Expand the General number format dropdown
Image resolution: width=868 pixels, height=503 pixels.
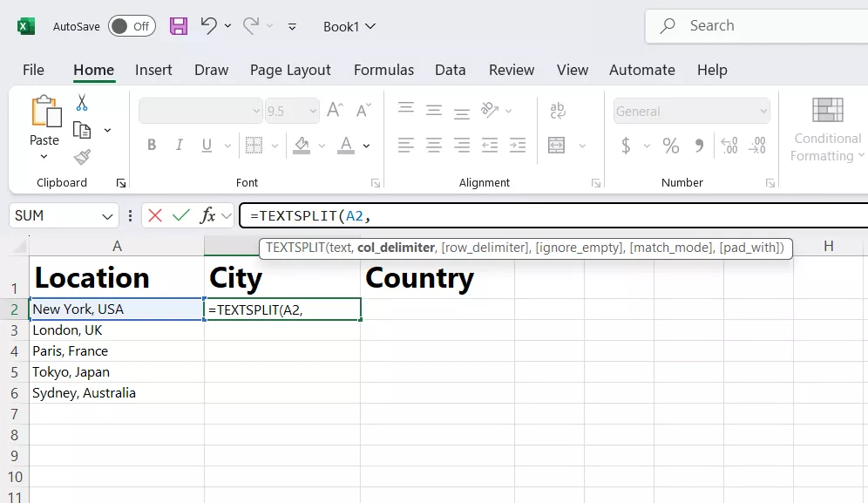tap(763, 112)
